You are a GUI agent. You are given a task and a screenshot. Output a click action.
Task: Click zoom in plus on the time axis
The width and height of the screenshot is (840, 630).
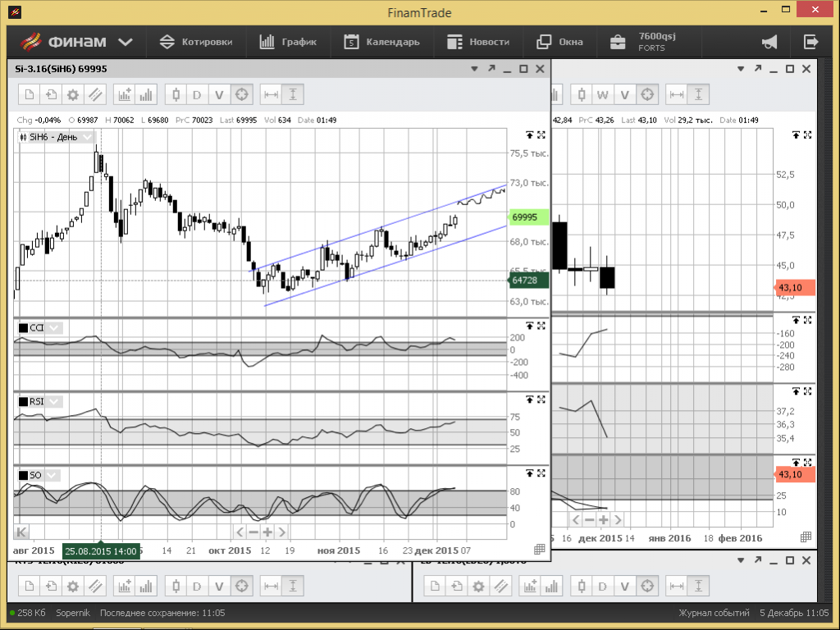[267, 532]
